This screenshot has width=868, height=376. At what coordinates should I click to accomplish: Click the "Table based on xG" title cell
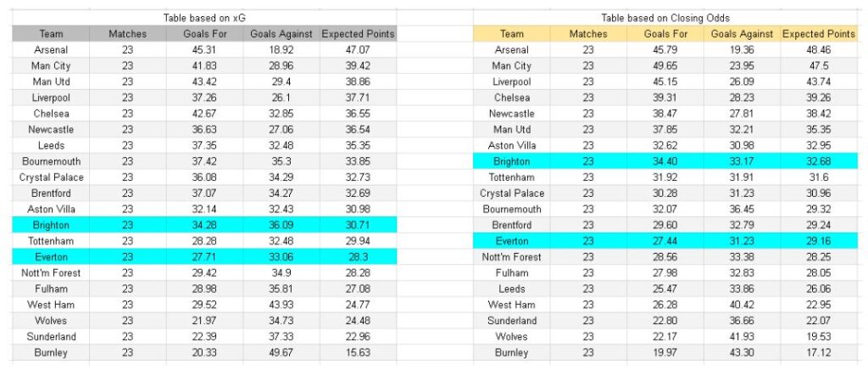point(203,18)
